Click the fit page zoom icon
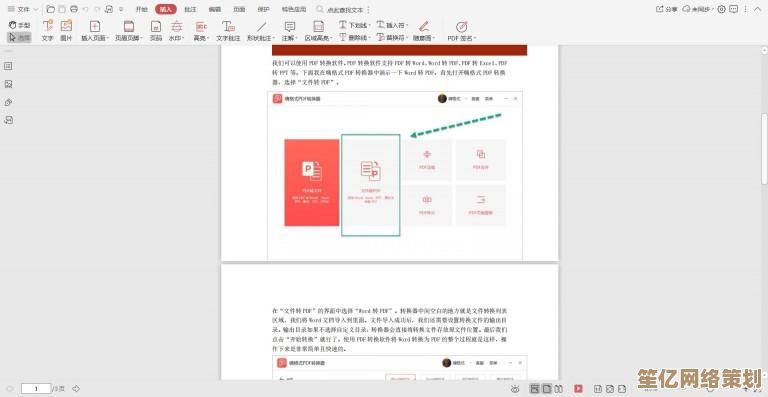The height and width of the screenshot is (397, 768). point(610,389)
